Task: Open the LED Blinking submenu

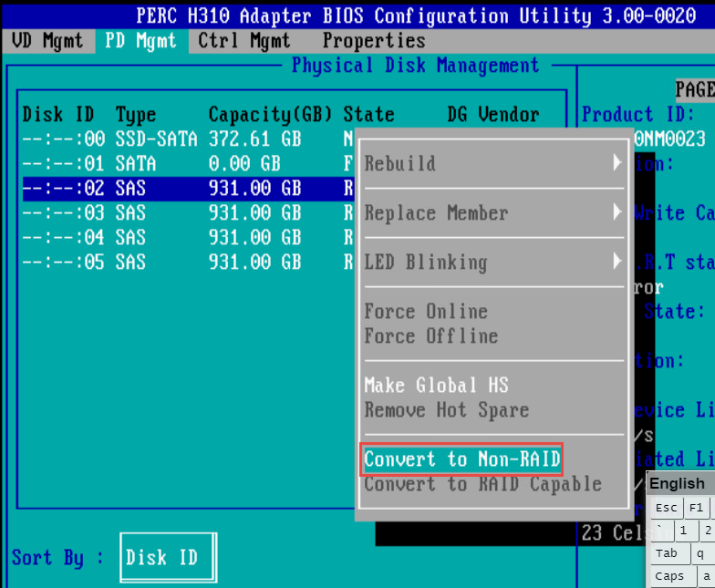Action: click(x=492, y=263)
